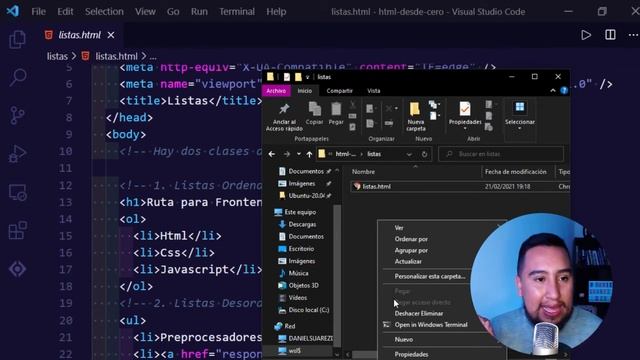Click the diamond-shaped extension icon in activity bar
This screenshot has height=360, width=640.
(17, 269)
